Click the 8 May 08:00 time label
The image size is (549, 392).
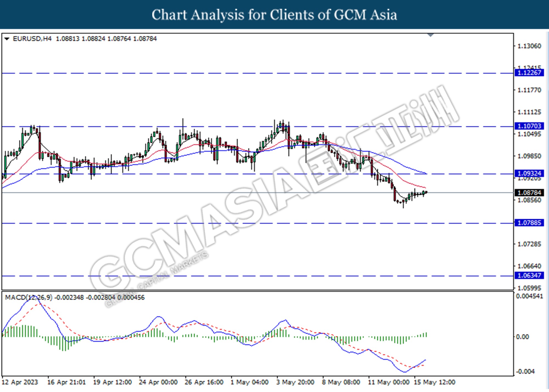point(341,382)
